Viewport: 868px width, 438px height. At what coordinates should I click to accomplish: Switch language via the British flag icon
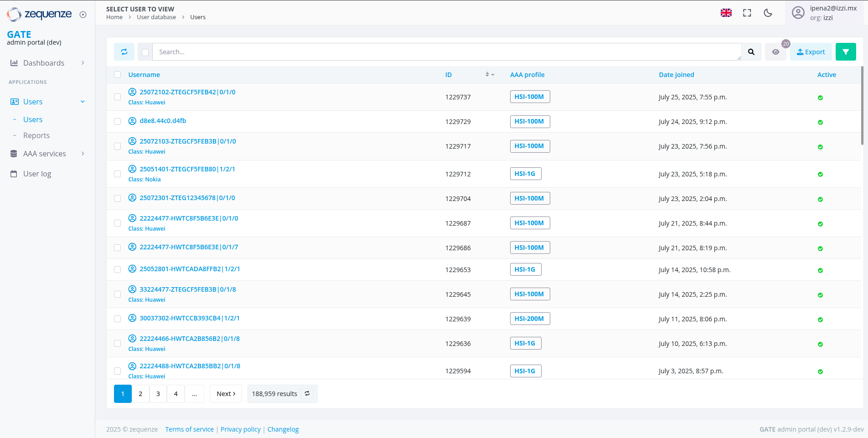pos(726,13)
